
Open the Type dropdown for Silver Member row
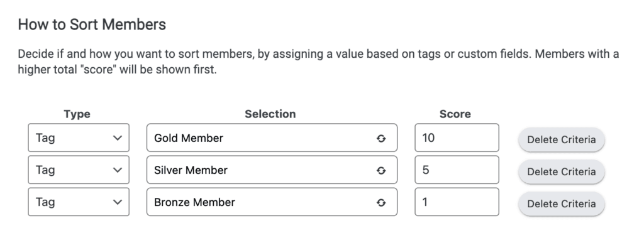[79, 170]
